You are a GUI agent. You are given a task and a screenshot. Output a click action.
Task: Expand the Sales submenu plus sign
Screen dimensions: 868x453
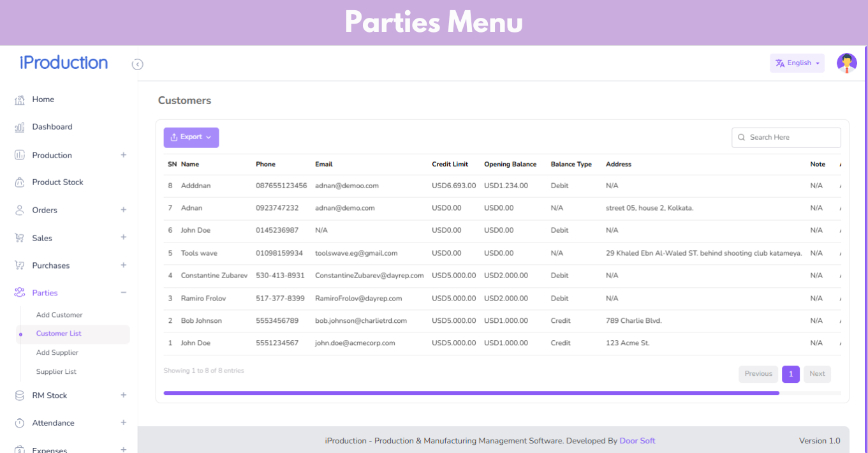(x=124, y=237)
